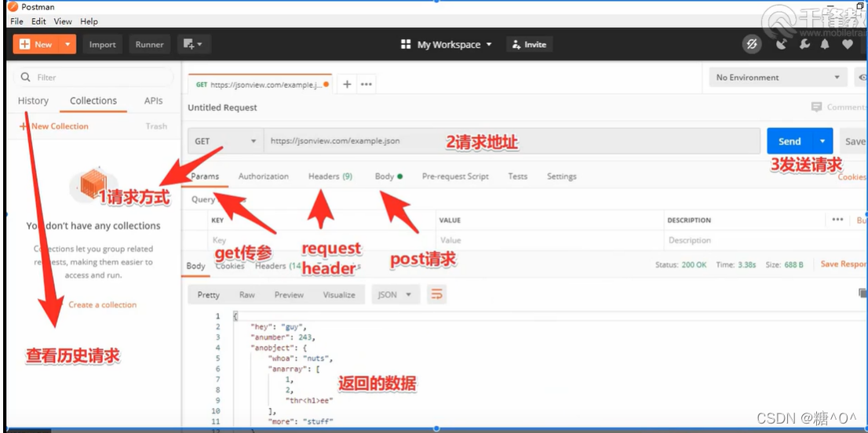This screenshot has height=433, width=868.
Task: Click the query param Value field
Action: click(x=549, y=241)
